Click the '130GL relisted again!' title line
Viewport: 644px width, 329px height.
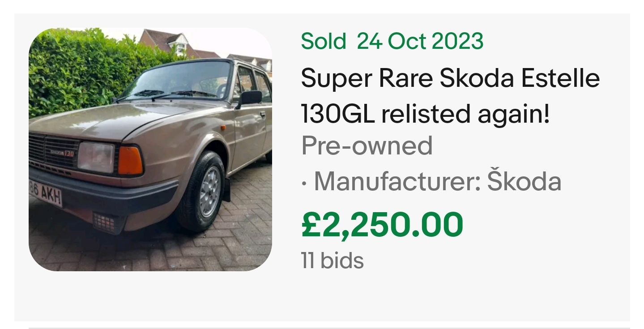pyautogui.click(x=425, y=114)
